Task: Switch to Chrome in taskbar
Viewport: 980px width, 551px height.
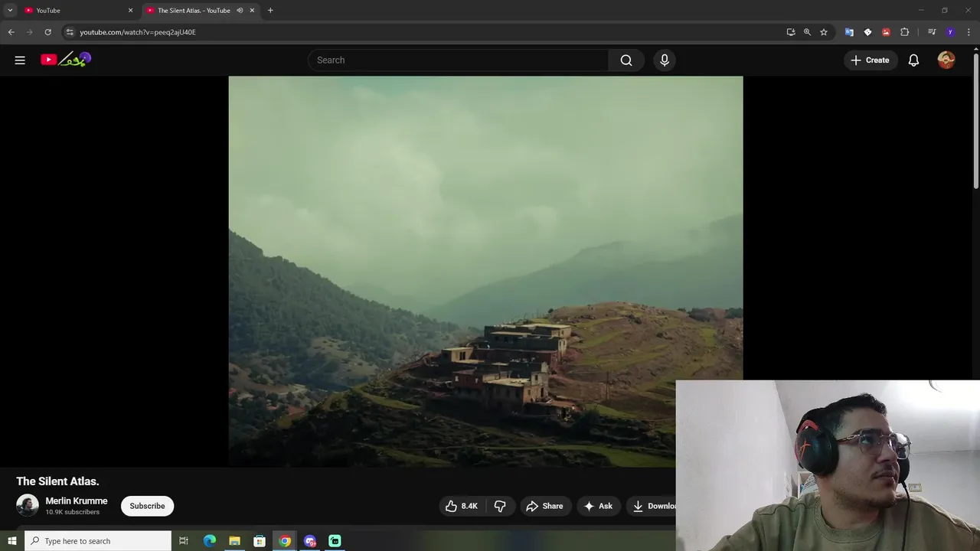Action: click(x=285, y=541)
